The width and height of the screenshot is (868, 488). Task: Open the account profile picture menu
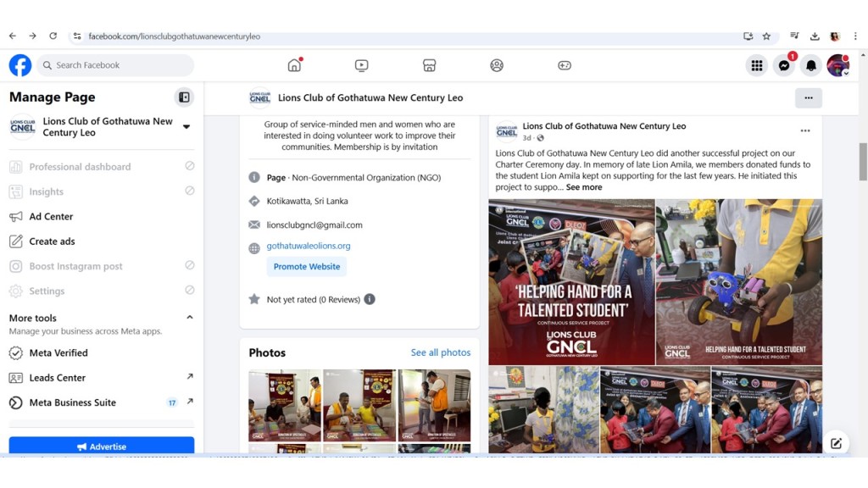[x=838, y=65]
